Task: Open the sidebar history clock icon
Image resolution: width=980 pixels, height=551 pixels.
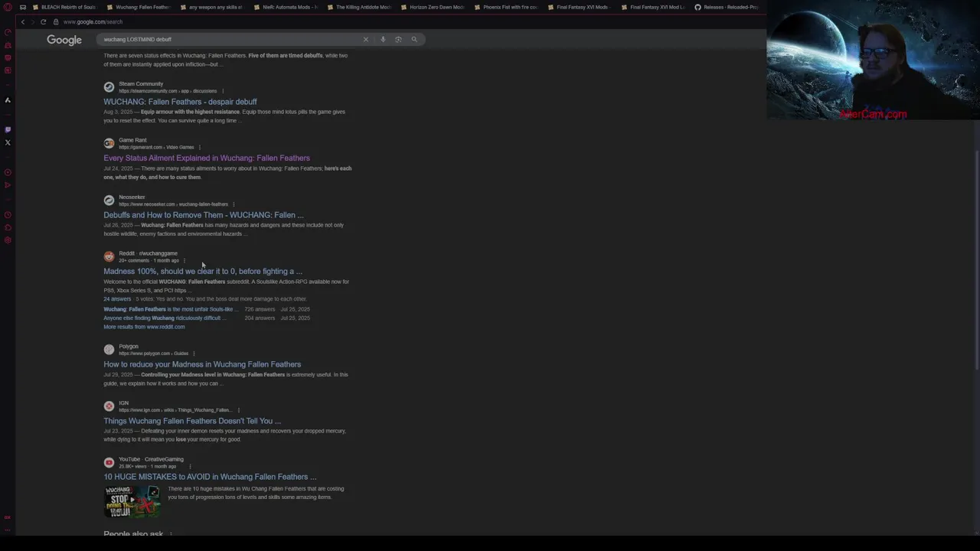Action: 8,215
